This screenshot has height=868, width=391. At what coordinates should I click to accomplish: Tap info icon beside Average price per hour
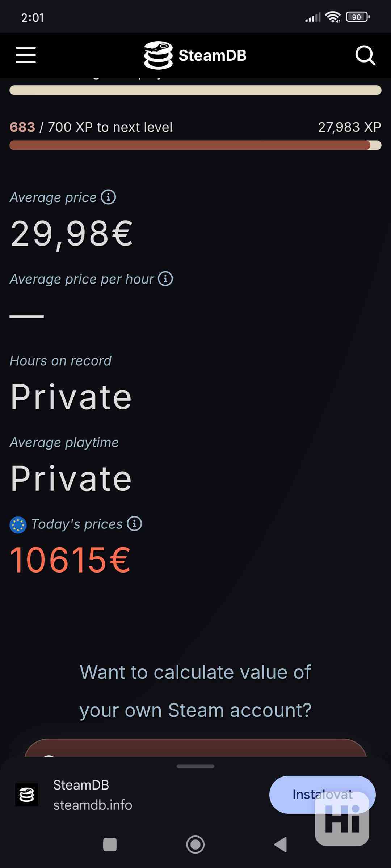click(165, 279)
